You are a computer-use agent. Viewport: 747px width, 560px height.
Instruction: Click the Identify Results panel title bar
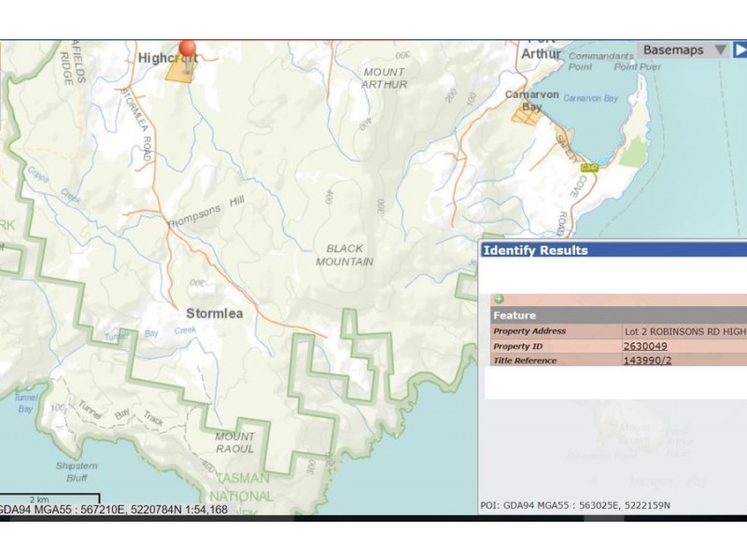click(x=613, y=250)
